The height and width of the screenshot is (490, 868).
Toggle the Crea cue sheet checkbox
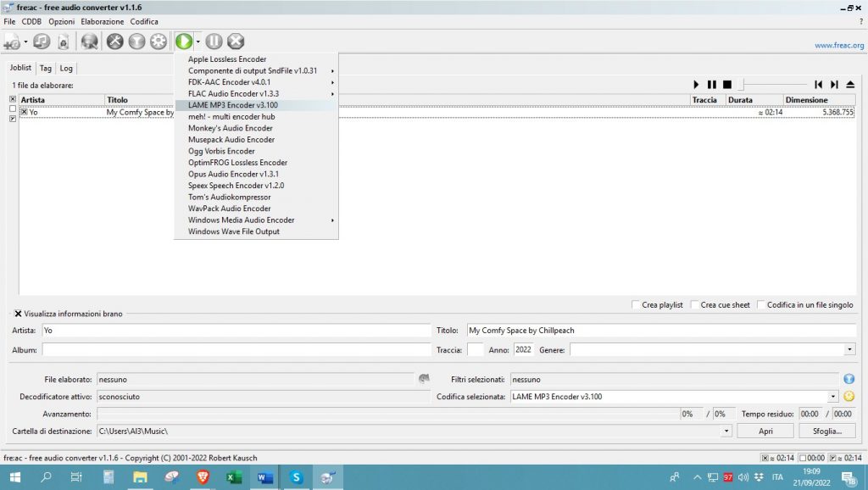(695, 305)
